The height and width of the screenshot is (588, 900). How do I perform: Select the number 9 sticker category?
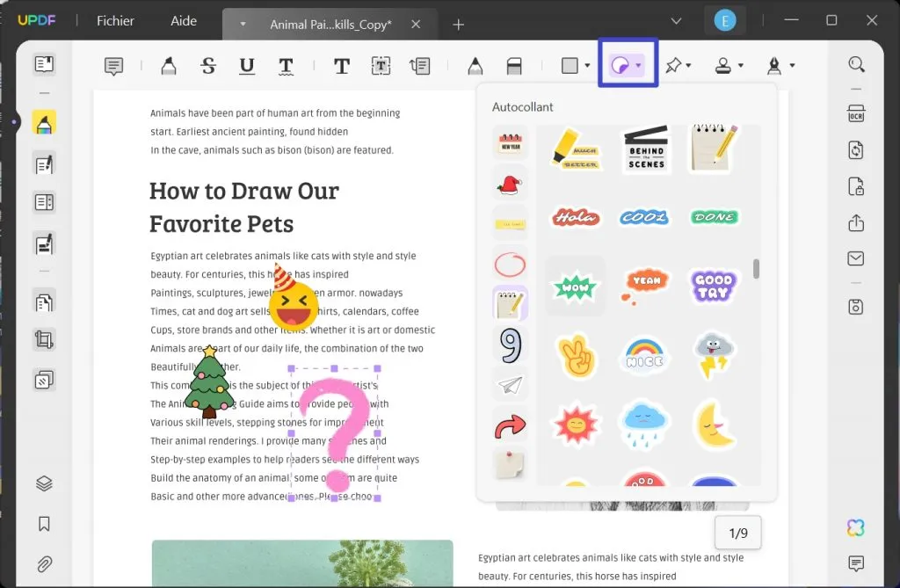[x=511, y=345]
